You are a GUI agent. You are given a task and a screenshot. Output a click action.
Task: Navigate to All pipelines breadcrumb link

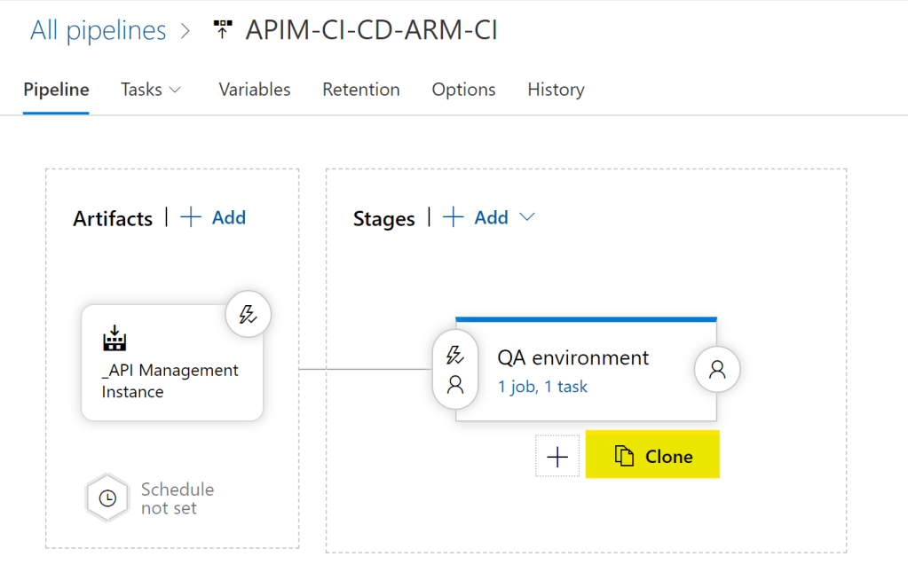click(x=98, y=31)
